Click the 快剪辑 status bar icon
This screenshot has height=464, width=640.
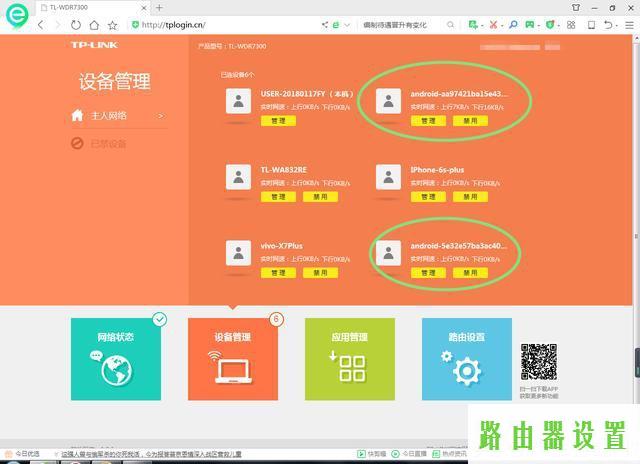coord(372,453)
